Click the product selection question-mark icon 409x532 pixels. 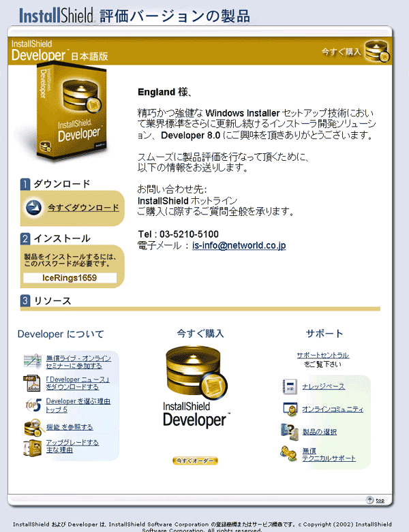(290, 432)
